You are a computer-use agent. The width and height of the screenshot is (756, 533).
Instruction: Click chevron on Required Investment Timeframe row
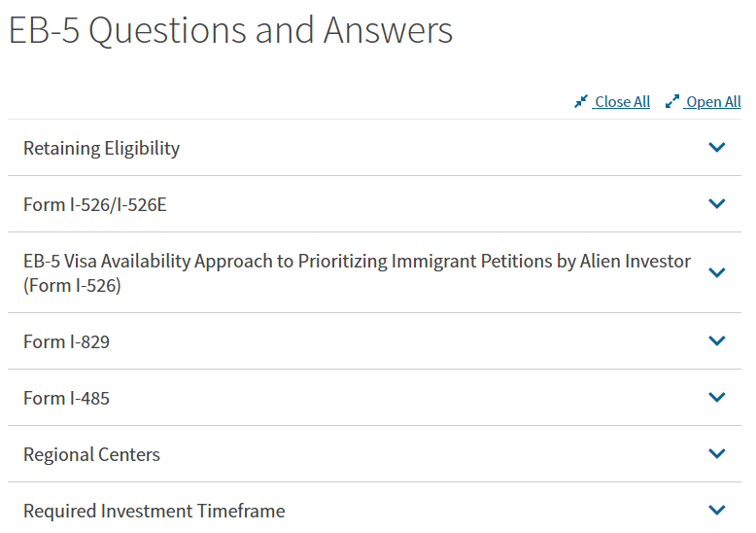[717, 511]
